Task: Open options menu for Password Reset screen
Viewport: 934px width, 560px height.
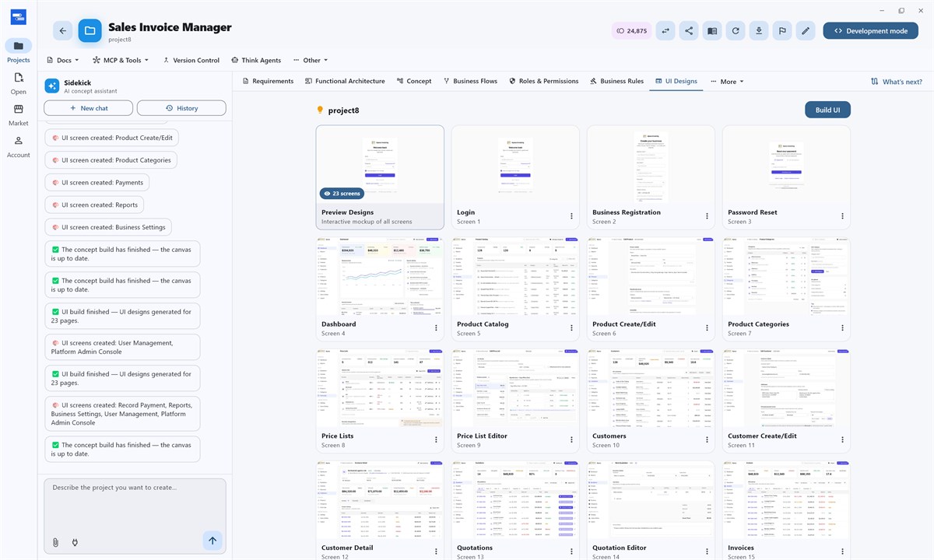Action: 842,216
